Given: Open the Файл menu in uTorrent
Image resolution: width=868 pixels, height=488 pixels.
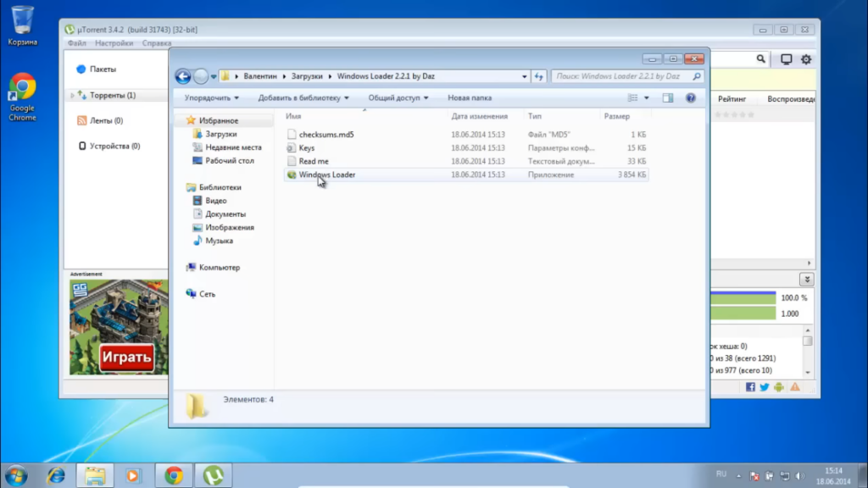Looking at the screenshot, I should click(77, 43).
